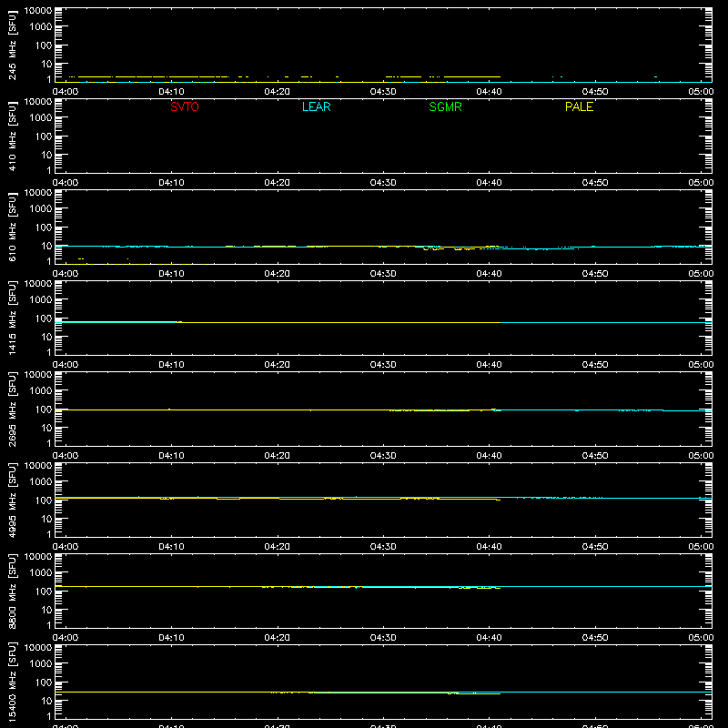Select the 2695 MHz [SFU] axis title
Screen dimensions: 728x728
(12, 409)
